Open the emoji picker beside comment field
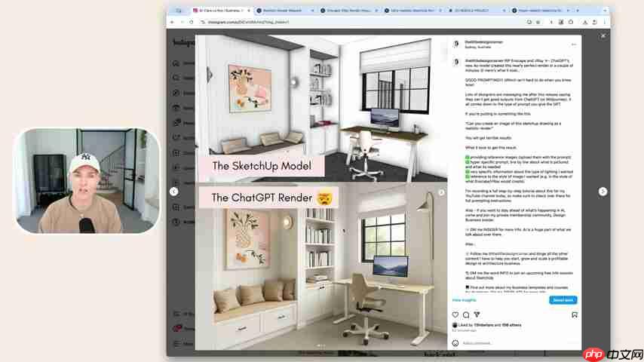This screenshot has height=362, width=644. click(455, 342)
